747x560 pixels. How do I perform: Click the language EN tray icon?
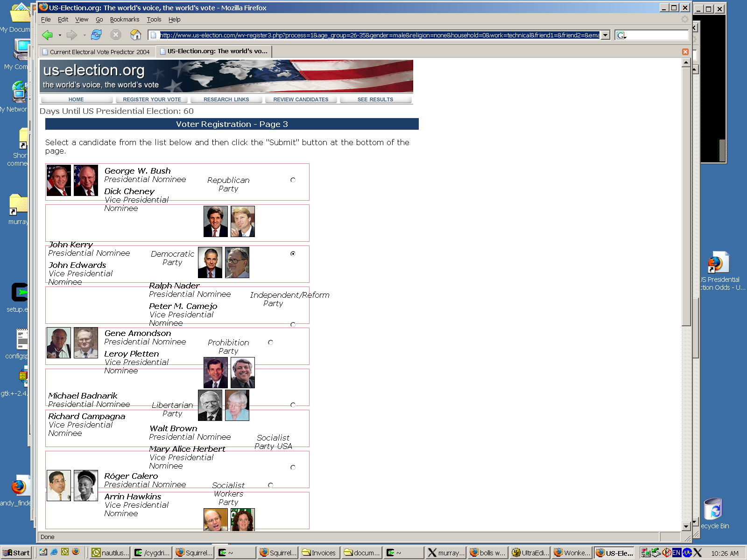676,553
